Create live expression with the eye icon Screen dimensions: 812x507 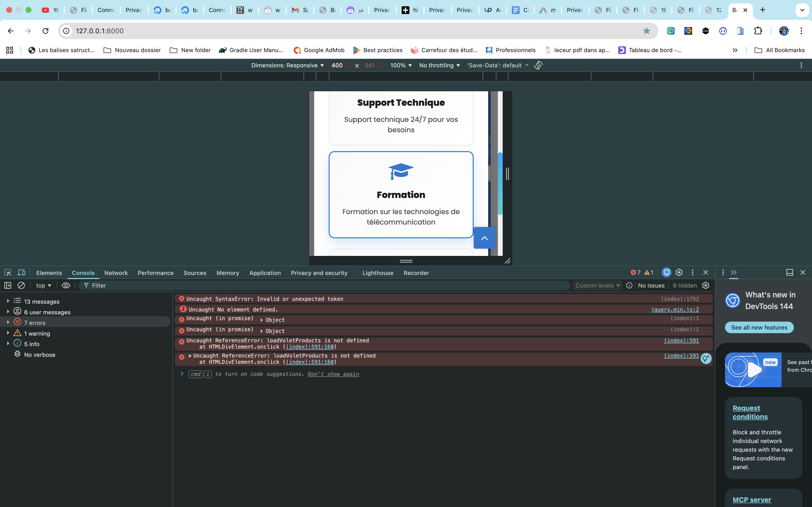click(x=66, y=285)
